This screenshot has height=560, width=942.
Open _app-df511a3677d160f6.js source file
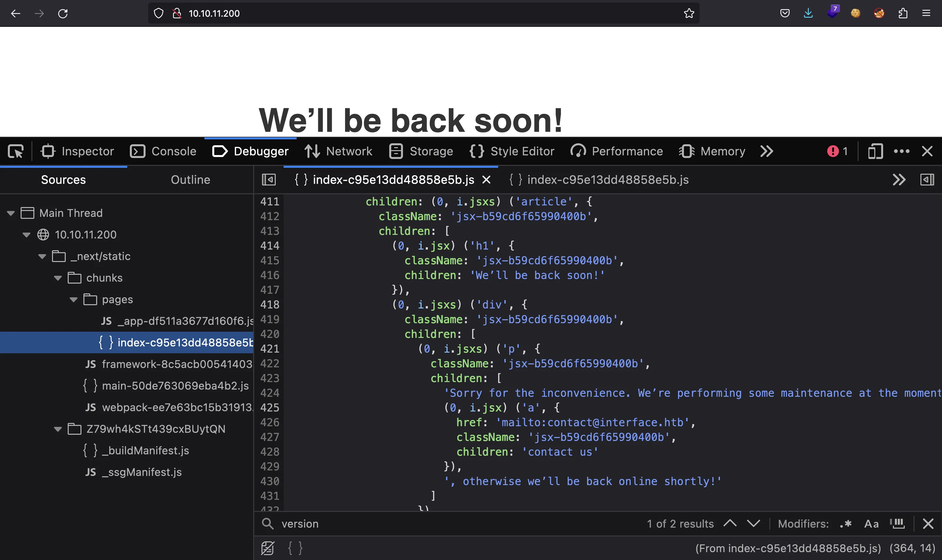[x=177, y=321]
